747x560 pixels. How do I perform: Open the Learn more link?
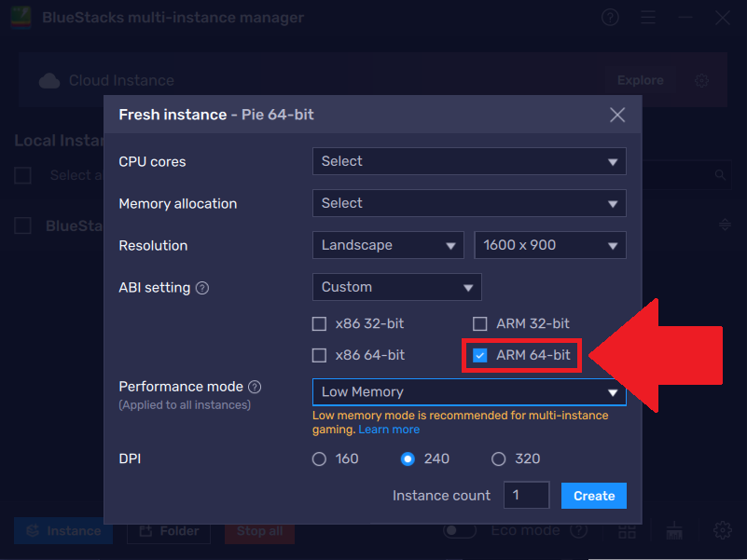pos(389,430)
